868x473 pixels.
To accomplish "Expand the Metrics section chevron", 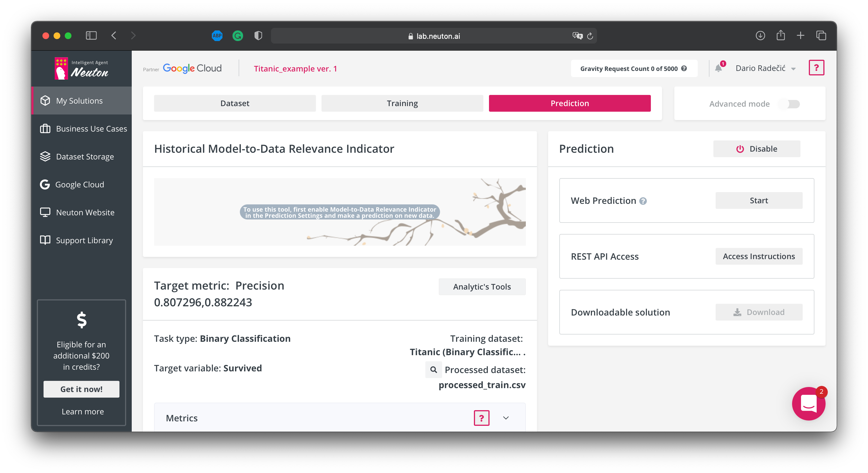I will click(x=506, y=418).
